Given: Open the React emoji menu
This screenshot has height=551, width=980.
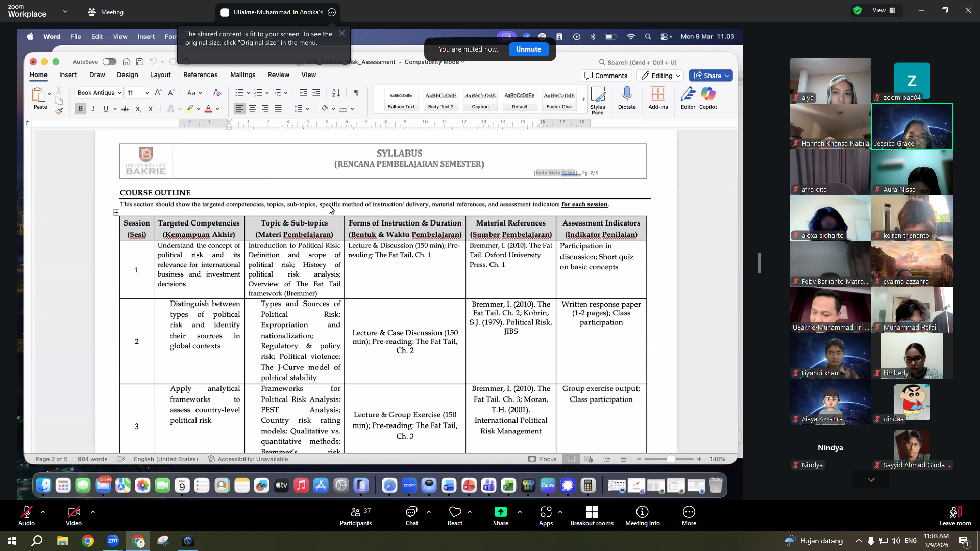Looking at the screenshot, I should coord(455,516).
